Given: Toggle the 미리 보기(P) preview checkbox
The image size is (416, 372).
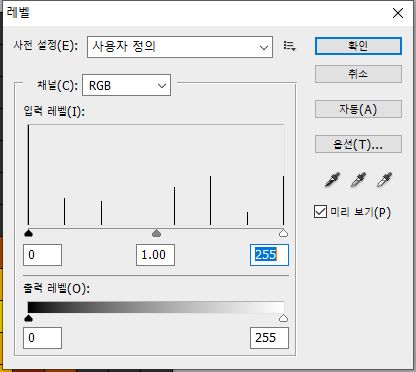Looking at the screenshot, I should pyautogui.click(x=320, y=212).
